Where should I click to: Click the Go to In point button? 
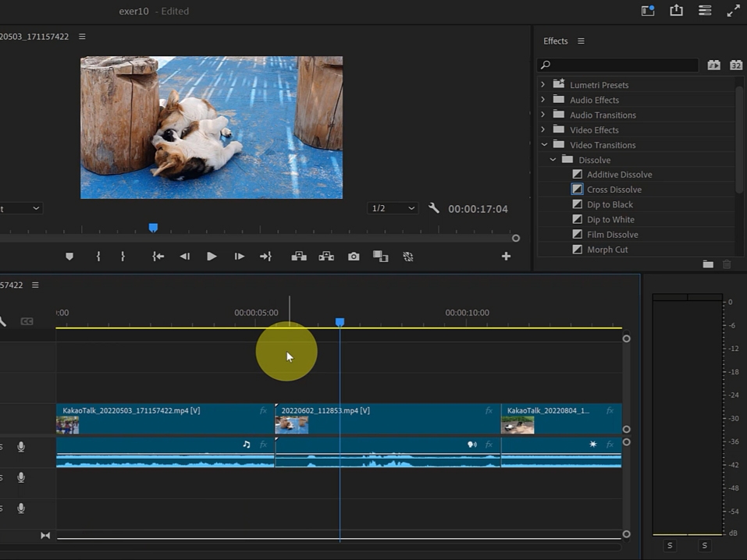(x=158, y=257)
